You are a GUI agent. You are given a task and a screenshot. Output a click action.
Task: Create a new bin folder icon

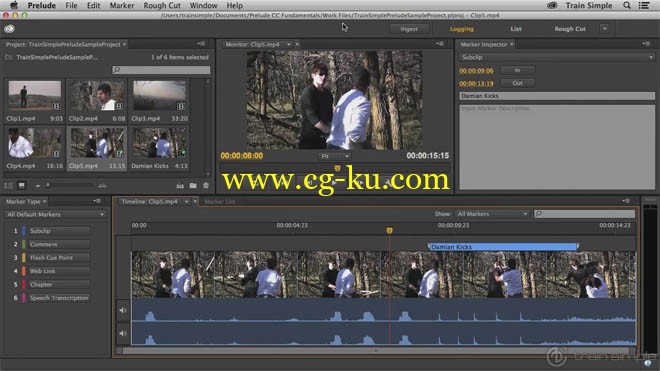click(x=193, y=185)
